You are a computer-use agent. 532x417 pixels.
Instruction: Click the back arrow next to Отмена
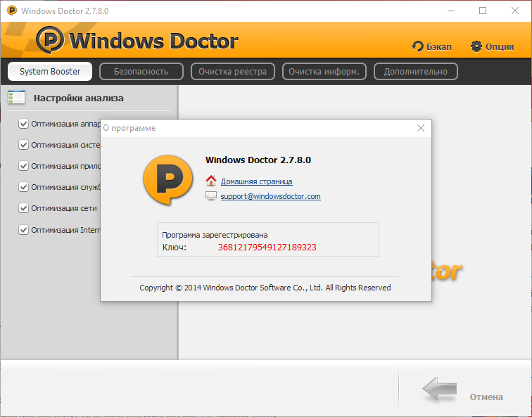click(x=440, y=390)
